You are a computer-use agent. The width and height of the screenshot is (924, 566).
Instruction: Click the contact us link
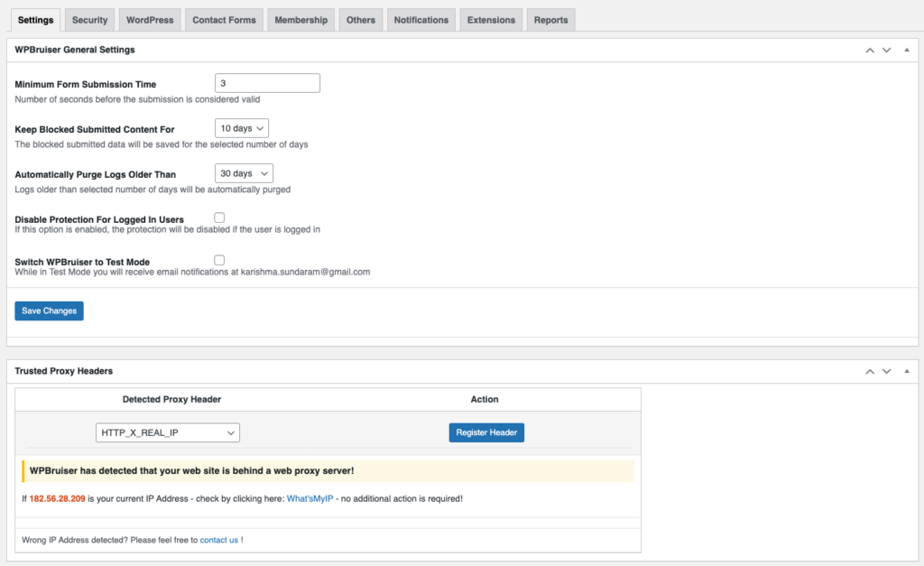(219, 540)
